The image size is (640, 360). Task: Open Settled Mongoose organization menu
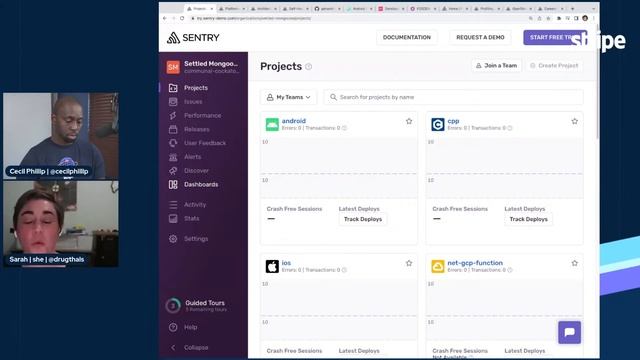coord(203,67)
